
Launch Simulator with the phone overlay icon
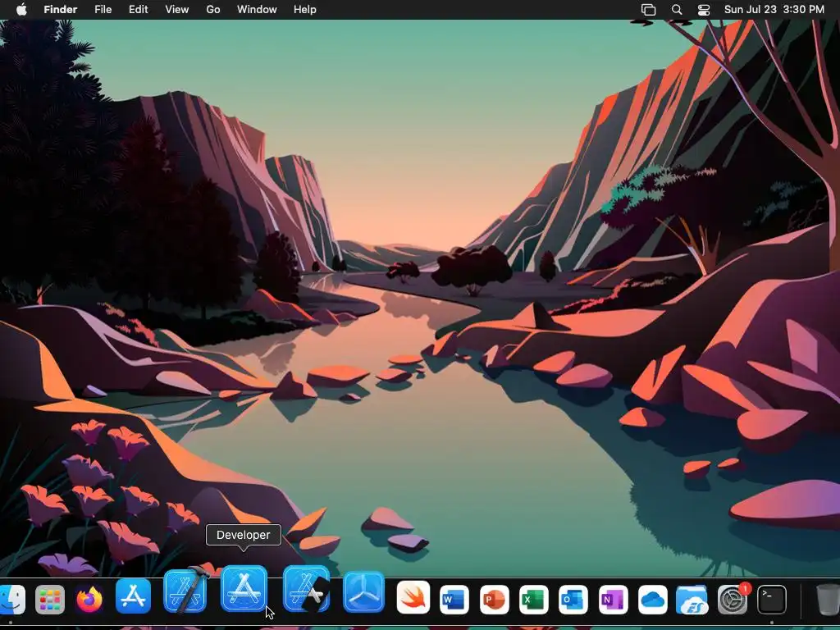tap(307, 589)
